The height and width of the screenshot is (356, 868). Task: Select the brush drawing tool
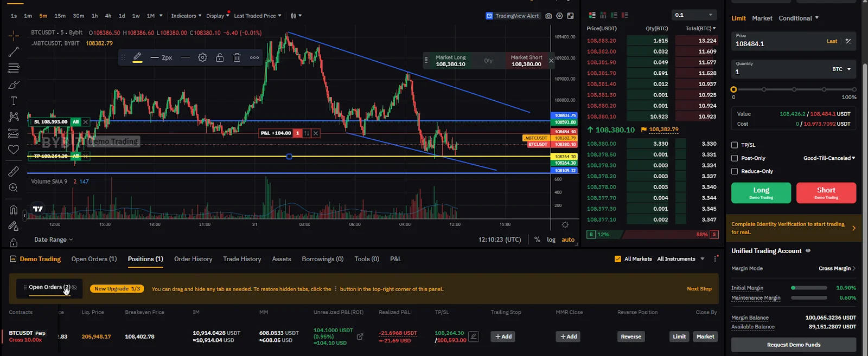(14, 85)
